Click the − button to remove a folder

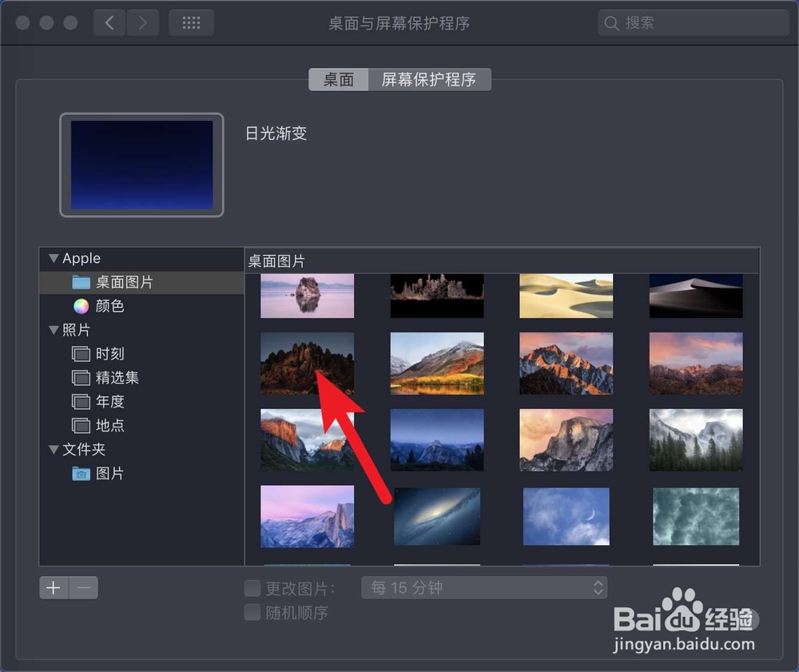pyautogui.click(x=84, y=587)
